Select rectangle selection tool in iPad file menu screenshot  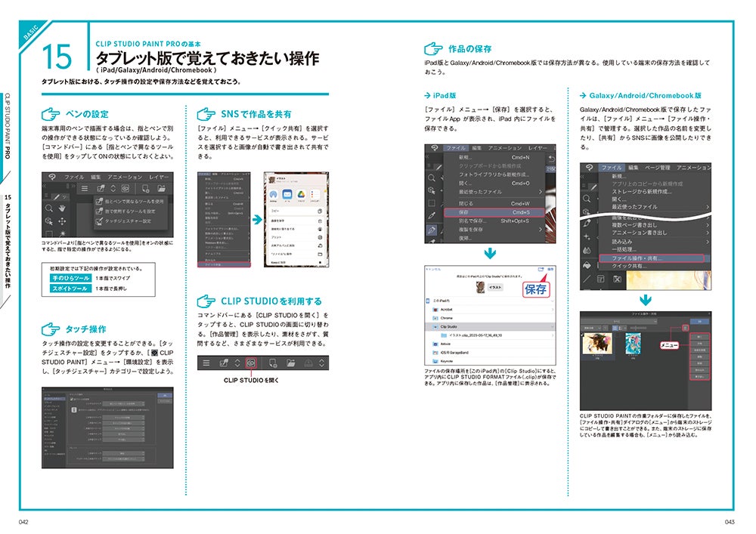[x=432, y=202]
